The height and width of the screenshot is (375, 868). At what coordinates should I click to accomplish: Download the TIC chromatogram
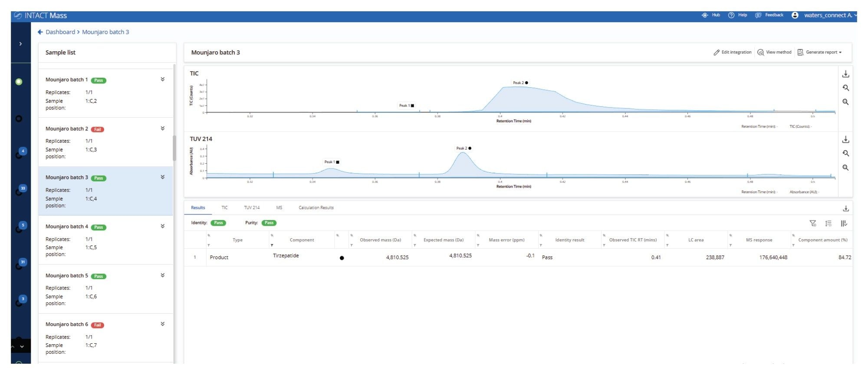845,74
